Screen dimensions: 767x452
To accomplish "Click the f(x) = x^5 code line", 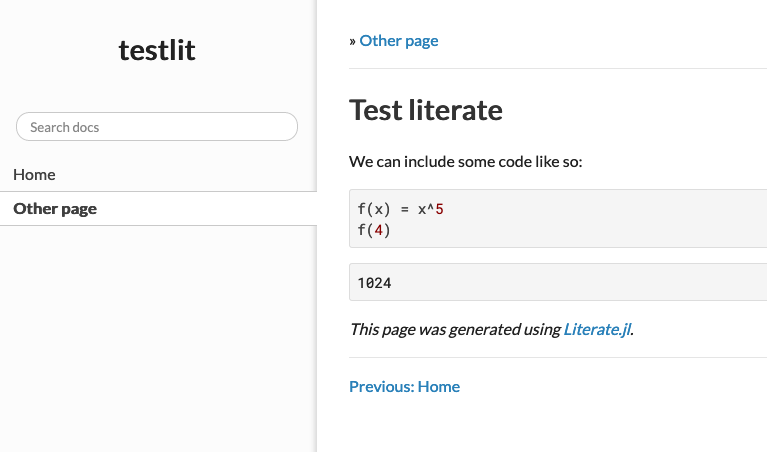I will (x=400, y=209).
